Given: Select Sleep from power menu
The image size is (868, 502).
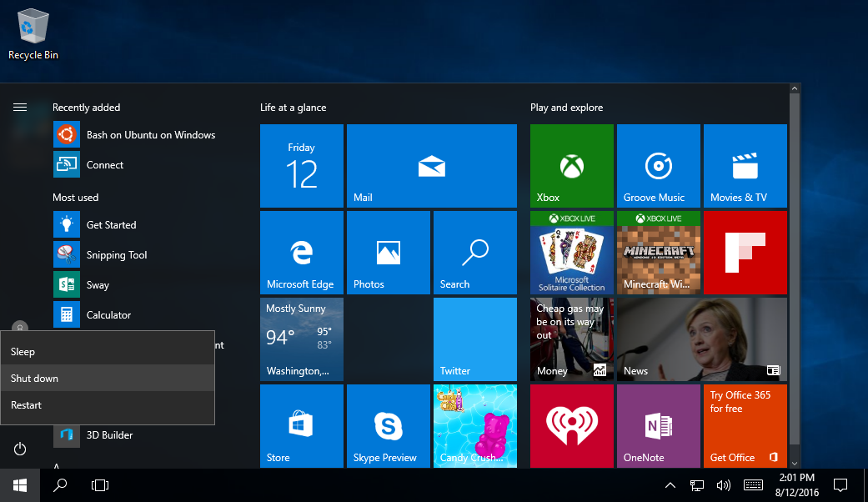Looking at the screenshot, I should point(108,351).
